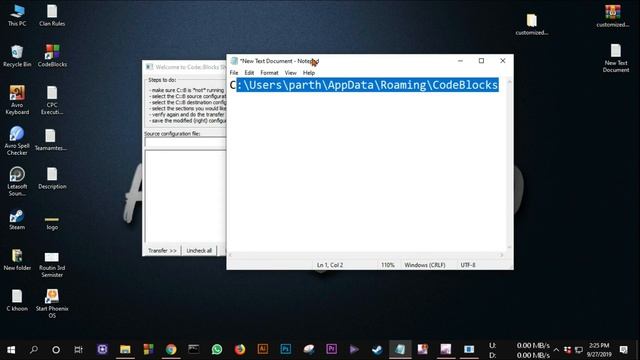This screenshot has width=640, height=360.
Task: Select the Steam desktop shortcut
Action: pyautogui.click(x=17, y=220)
